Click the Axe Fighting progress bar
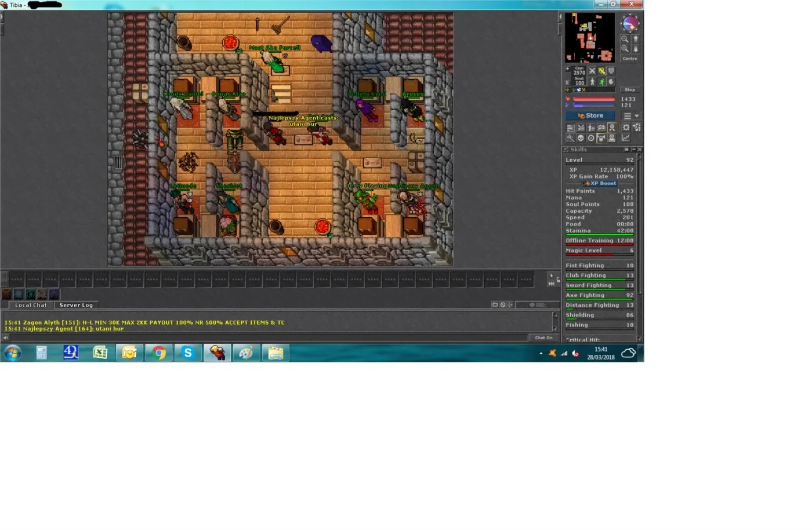 pyautogui.click(x=600, y=300)
